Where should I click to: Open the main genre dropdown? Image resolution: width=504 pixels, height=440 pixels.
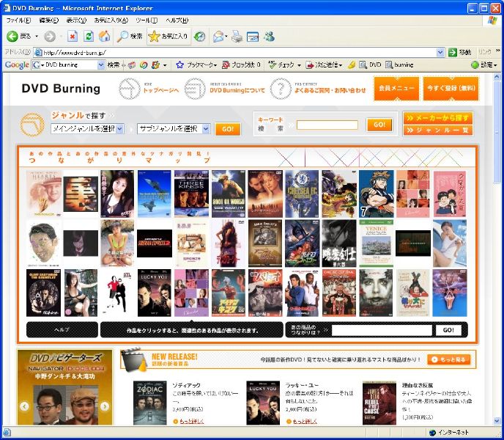tap(87, 129)
